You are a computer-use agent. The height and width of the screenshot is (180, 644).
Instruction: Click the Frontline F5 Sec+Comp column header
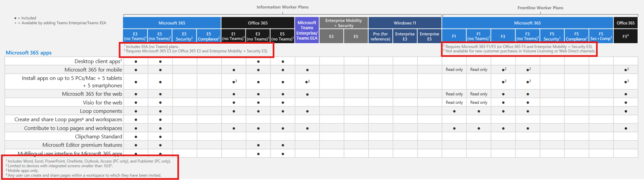tap(601, 36)
